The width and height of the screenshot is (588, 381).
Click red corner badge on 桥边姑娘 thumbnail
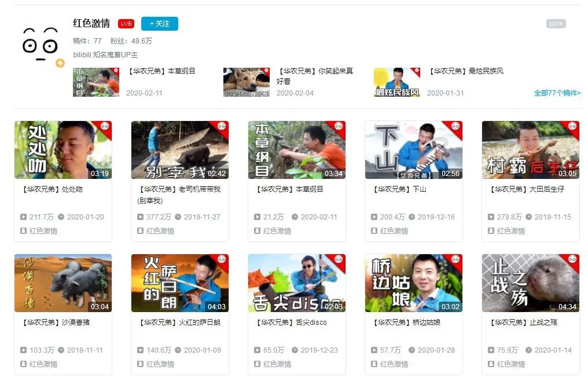point(455,260)
